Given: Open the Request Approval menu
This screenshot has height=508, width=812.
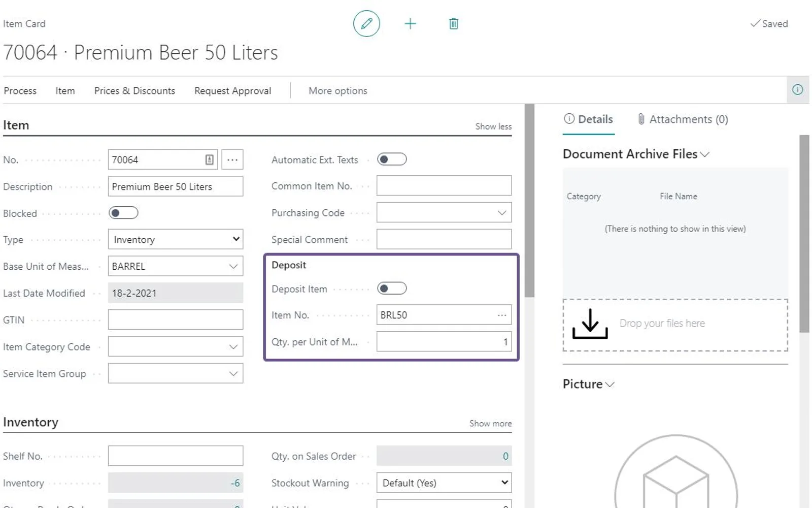Looking at the screenshot, I should point(233,90).
